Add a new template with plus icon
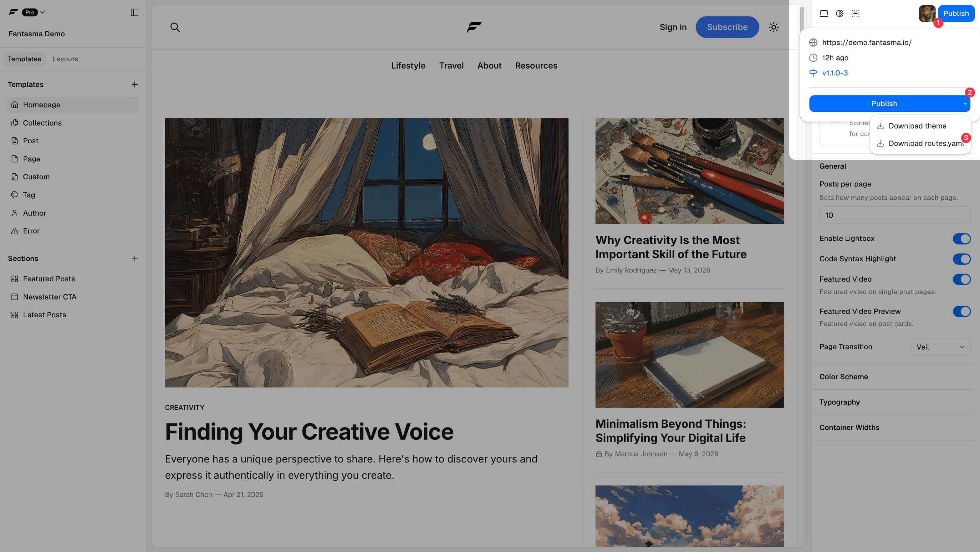Screen dimensions: 980x552 pyautogui.click(x=134, y=84)
